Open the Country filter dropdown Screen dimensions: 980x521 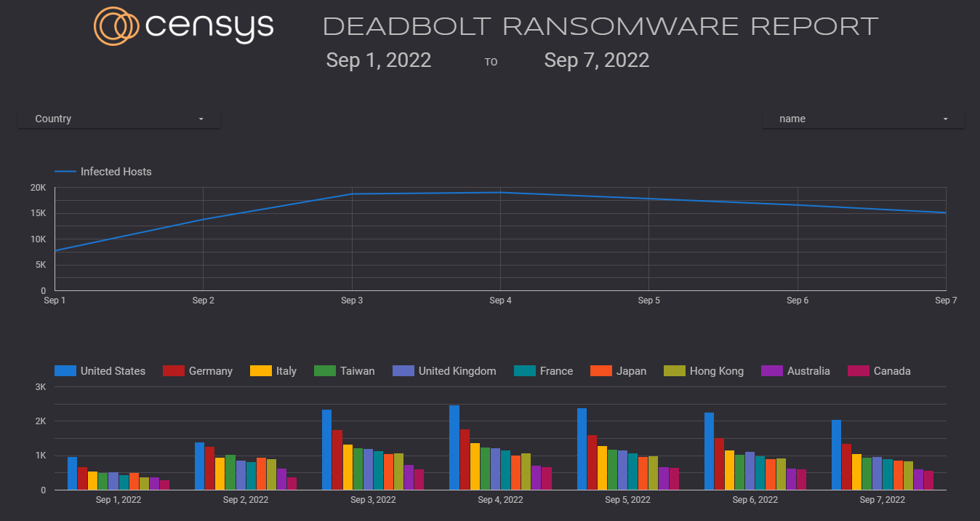[x=119, y=119]
